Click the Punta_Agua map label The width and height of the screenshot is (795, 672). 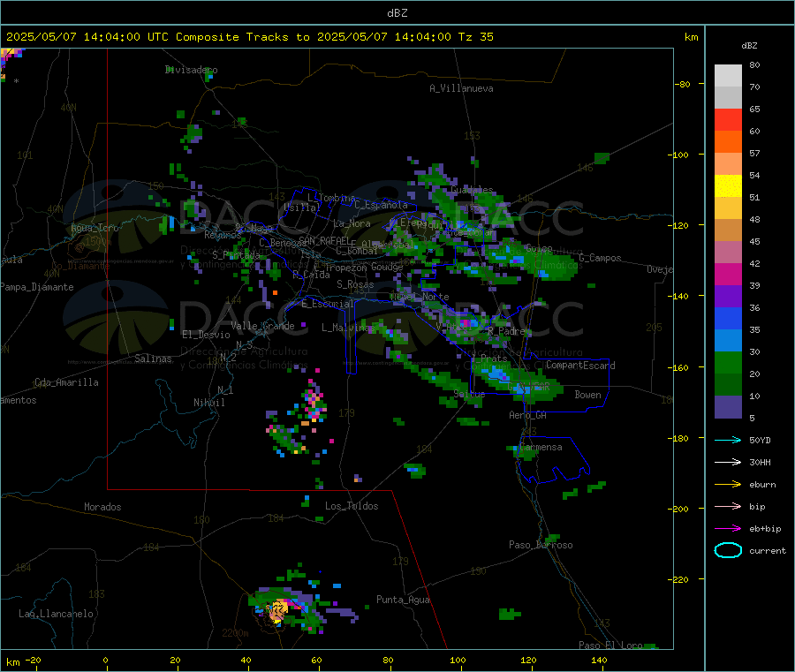(403, 600)
